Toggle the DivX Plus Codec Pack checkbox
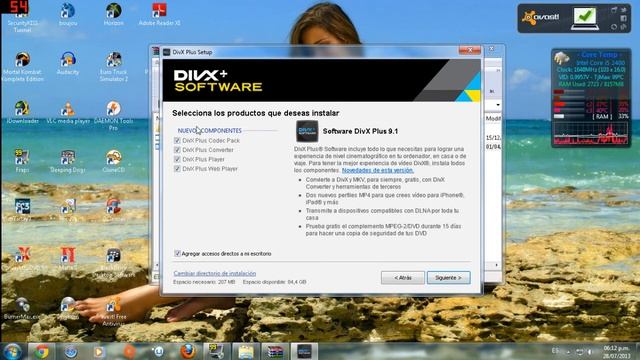Viewport: 640px width, 360px height. tap(177, 140)
